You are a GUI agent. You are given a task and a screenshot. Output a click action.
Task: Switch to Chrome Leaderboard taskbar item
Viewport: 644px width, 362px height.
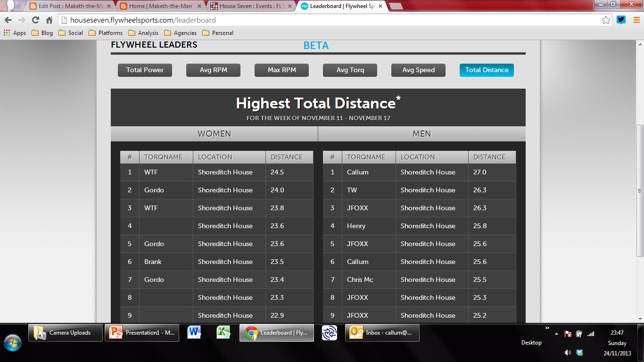277,333
